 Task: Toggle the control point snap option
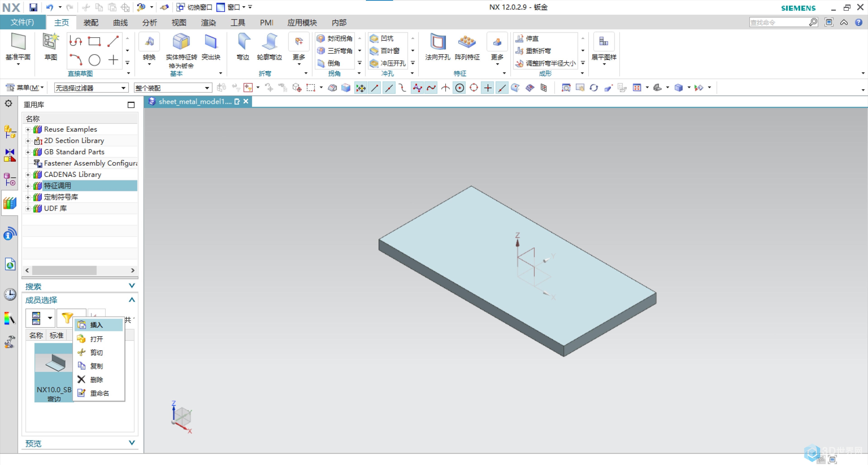pyautogui.click(x=403, y=88)
